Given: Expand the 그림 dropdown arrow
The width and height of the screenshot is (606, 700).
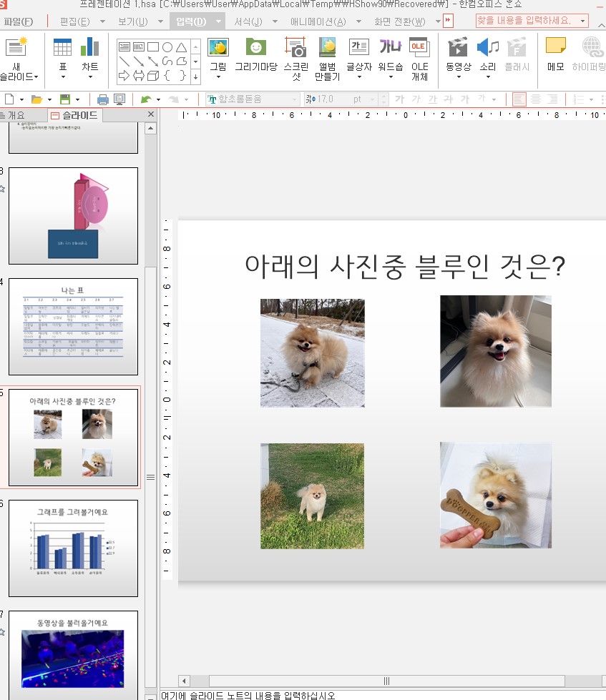Looking at the screenshot, I should [218, 77].
